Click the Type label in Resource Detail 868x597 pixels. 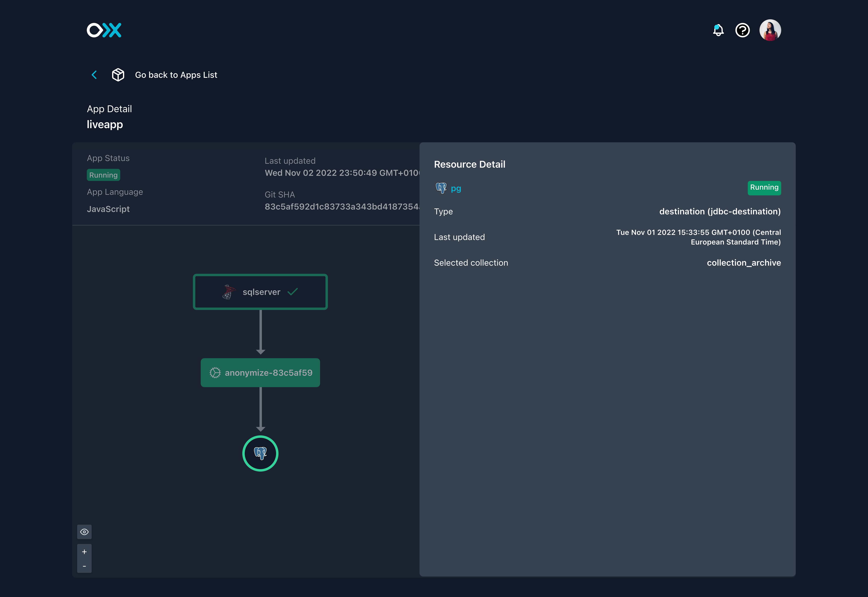[x=443, y=211]
